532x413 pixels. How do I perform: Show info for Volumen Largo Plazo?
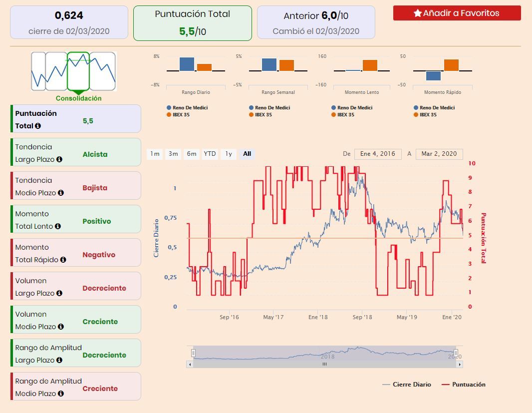pyautogui.click(x=59, y=294)
